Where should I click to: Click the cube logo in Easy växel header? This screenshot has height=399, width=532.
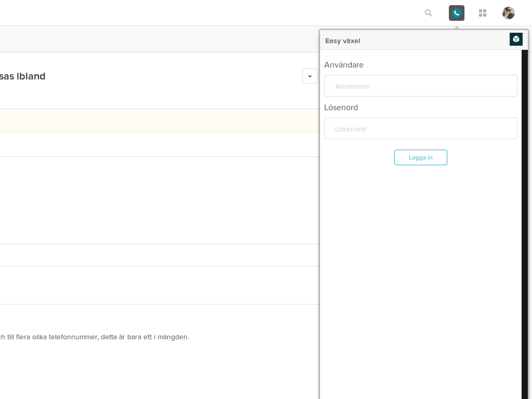[516, 39]
